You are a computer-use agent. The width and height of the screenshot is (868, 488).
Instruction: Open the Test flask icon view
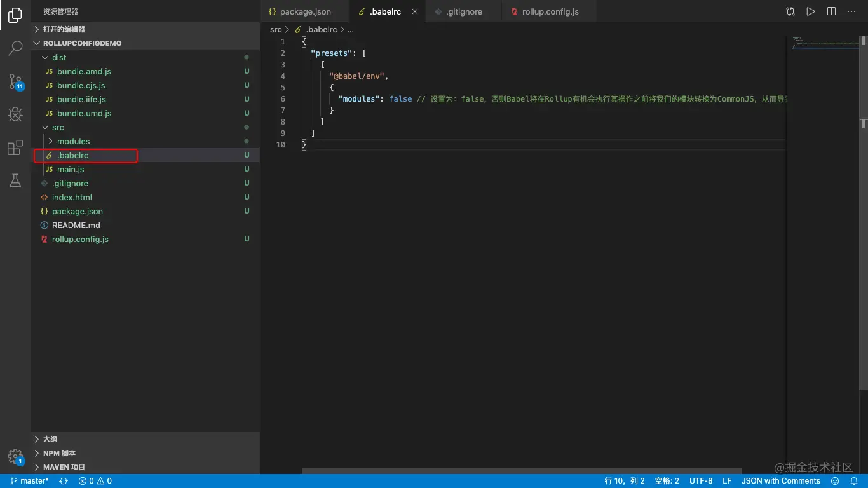click(x=15, y=181)
